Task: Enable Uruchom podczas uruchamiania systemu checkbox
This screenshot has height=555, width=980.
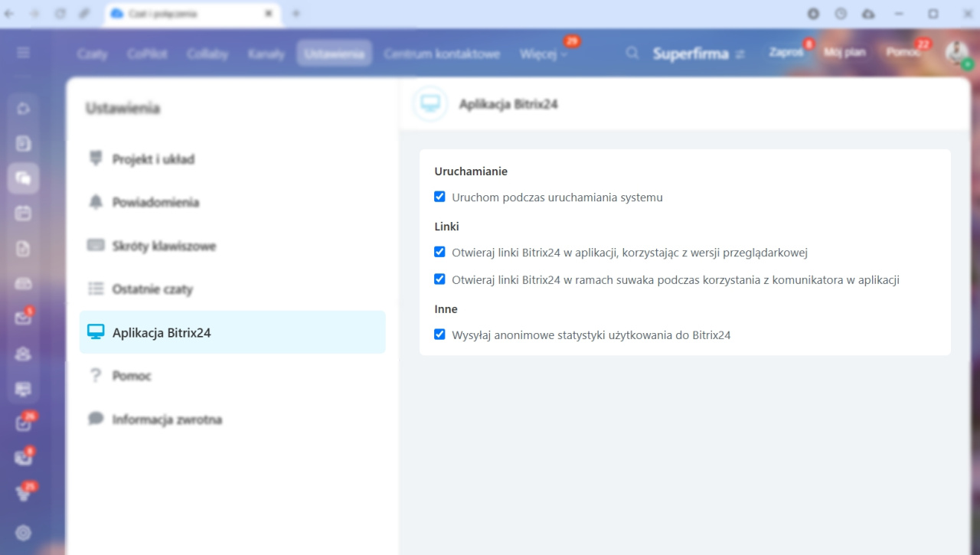Action: click(x=439, y=197)
